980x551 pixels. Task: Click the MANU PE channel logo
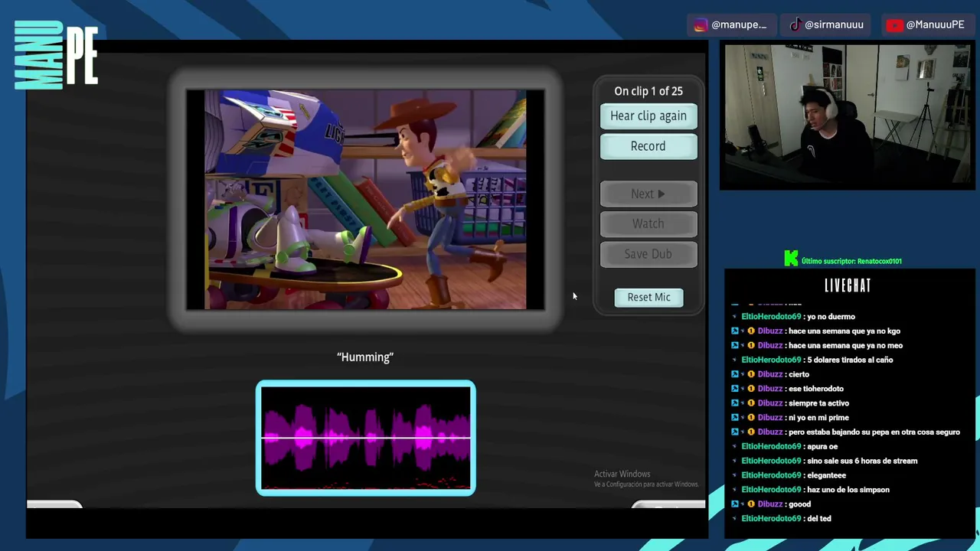pyautogui.click(x=56, y=55)
